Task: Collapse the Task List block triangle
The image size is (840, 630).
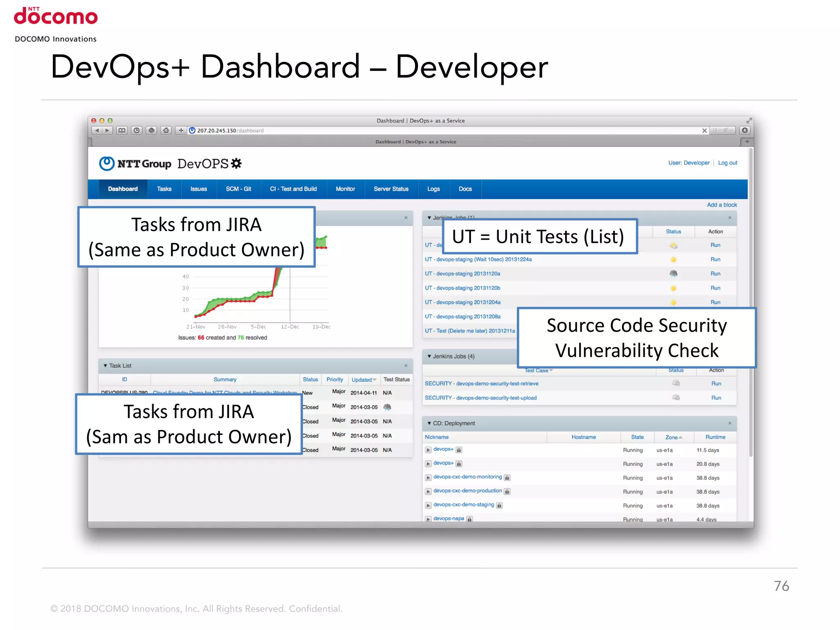Action: click(x=105, y=365)
